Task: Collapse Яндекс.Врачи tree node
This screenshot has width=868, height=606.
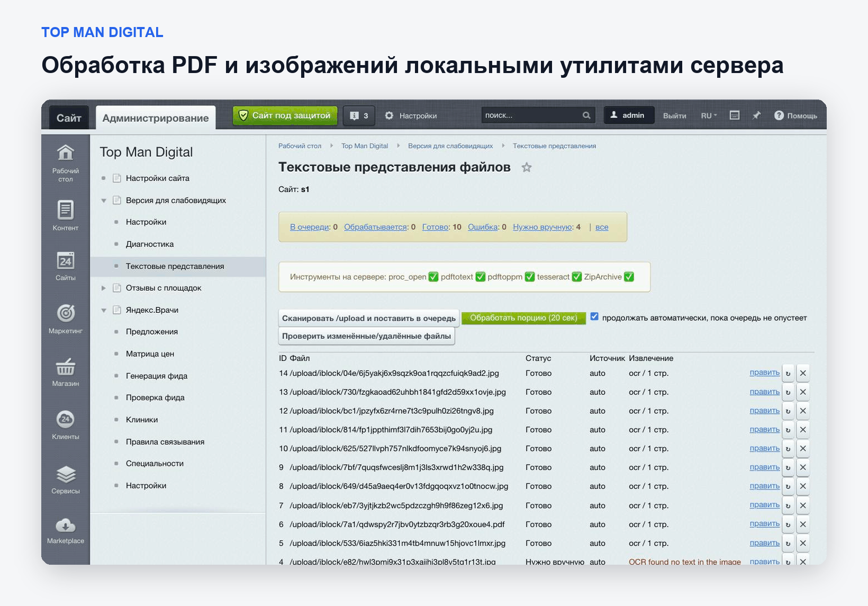Action: click(x=104, y=310)
